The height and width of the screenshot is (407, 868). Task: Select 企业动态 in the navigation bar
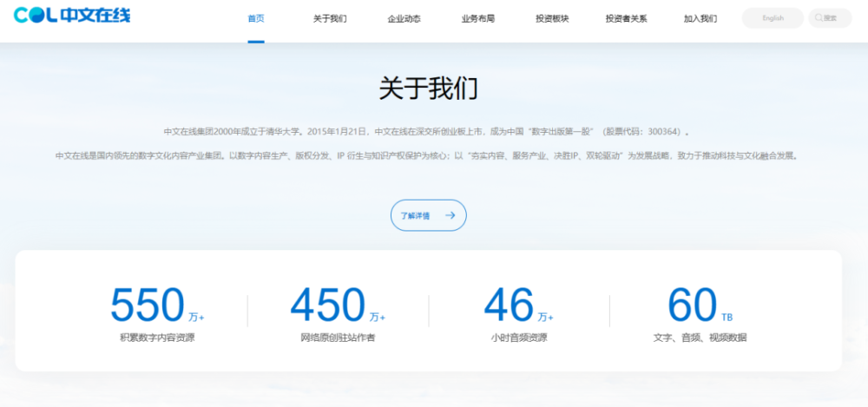(404, 18)
